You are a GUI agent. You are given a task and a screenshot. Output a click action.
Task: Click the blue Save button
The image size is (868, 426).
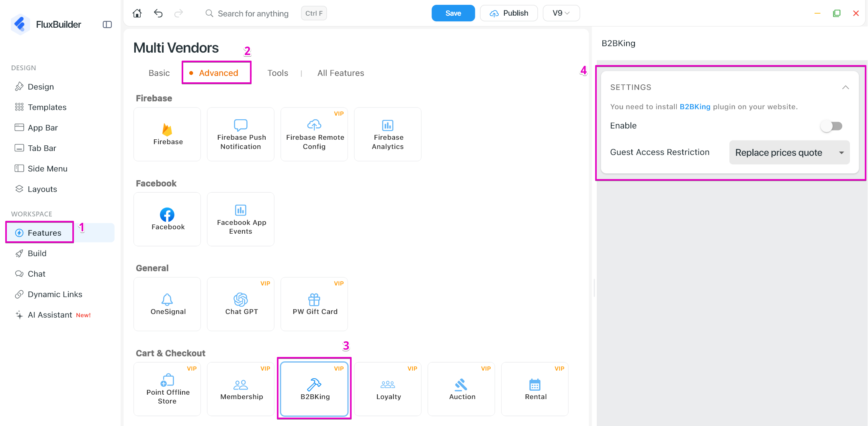click(x=453, y=13)
